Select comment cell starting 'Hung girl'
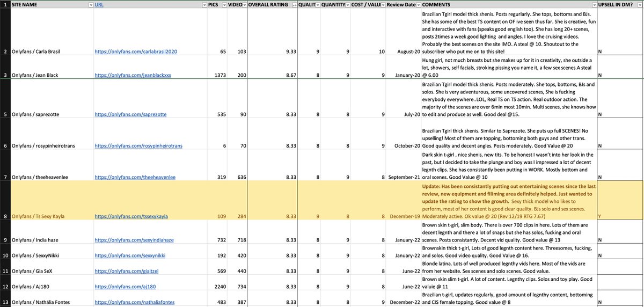644x307 pixels. click(x=509, y=68)
